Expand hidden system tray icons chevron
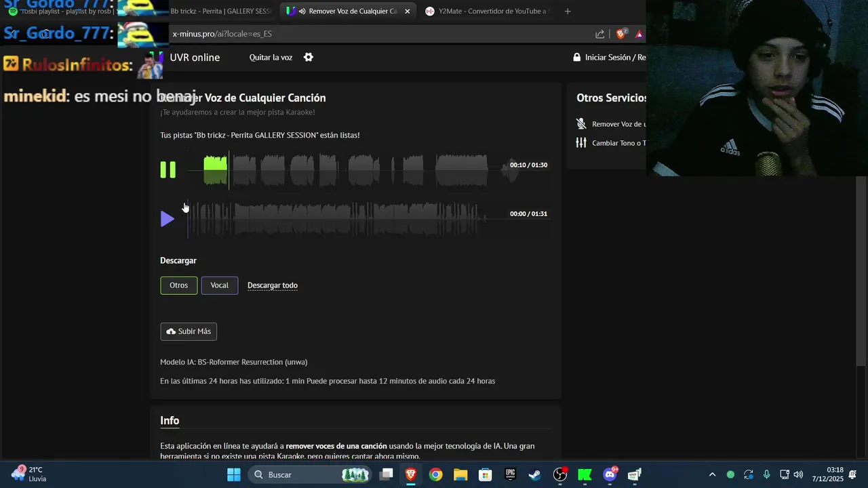Image resolution: width=868 pixels, height=488 pixels. pyautogui.click(x=712, y=474)
